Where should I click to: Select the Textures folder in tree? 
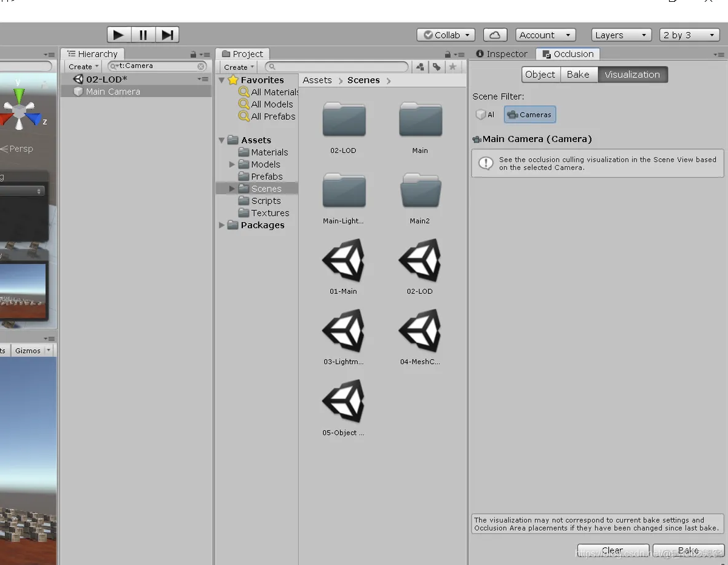point(264,213)
